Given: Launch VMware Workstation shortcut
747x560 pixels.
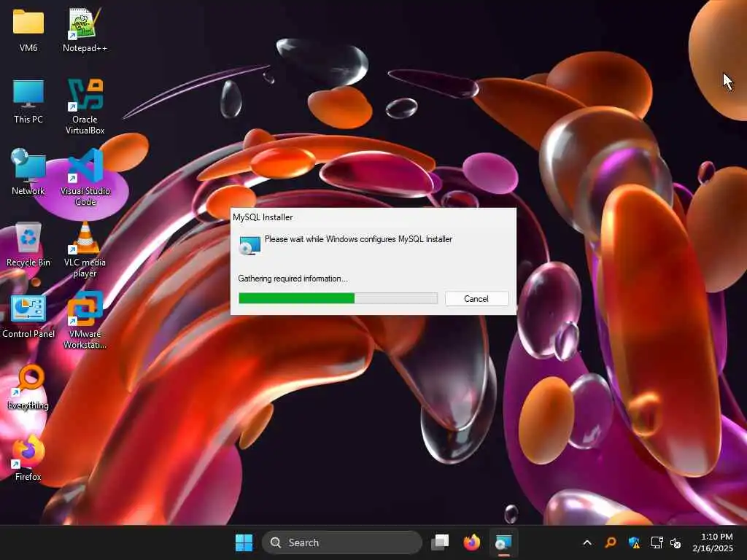Looking at the screenshot, I should coord(85,321).
